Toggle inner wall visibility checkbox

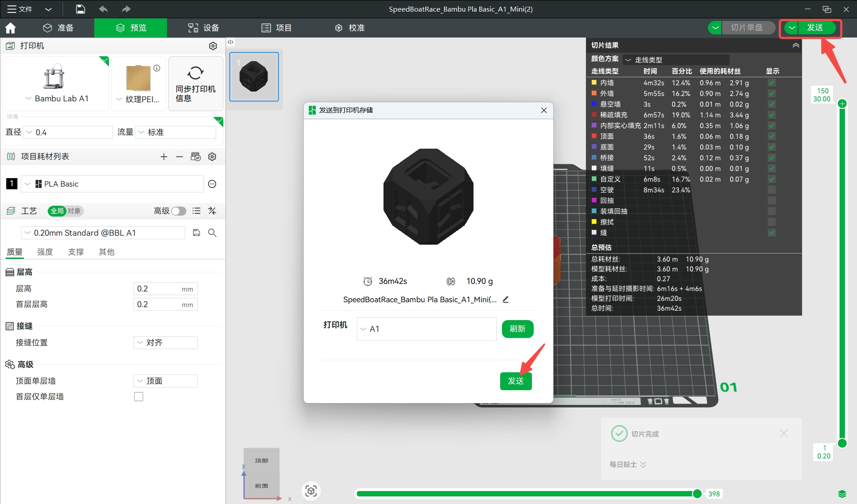(x=772, y=83)
